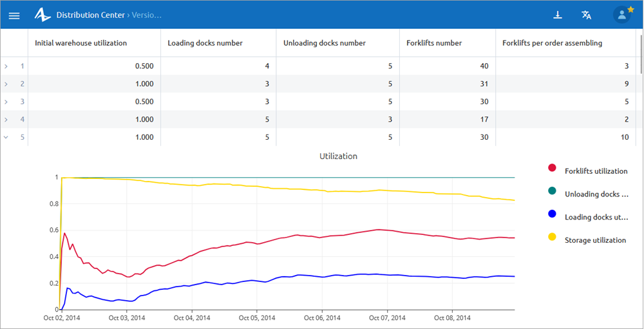Viewport: 644px width, 329px height.
Task: Click the AnyLogic Cloud logo icon
Action: pos(43,15)
